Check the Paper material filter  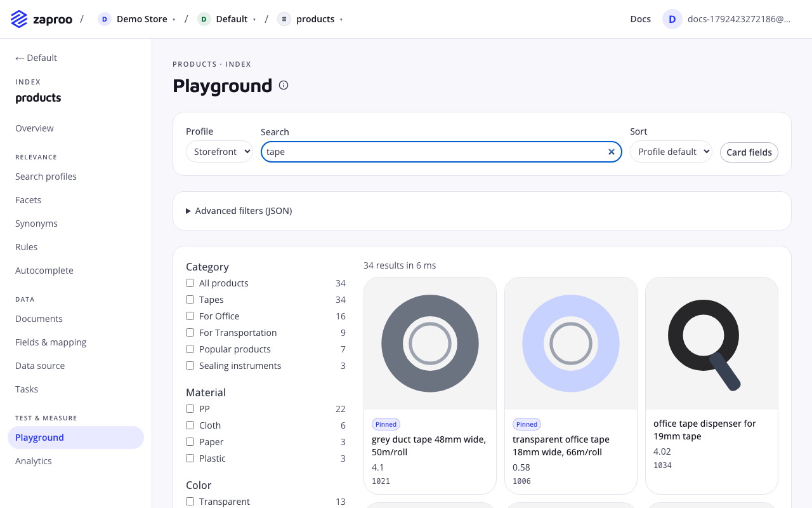190,442
